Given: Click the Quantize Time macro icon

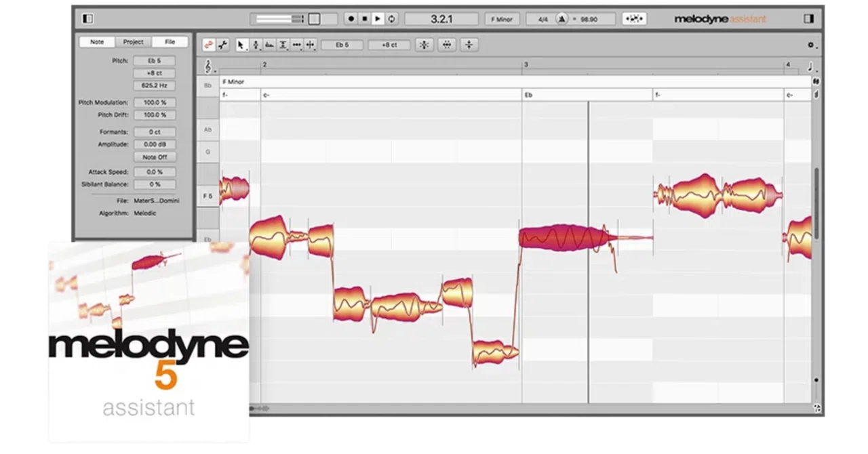Looking at the screenshot, I should pyautogui.click(x=447, y=45).
